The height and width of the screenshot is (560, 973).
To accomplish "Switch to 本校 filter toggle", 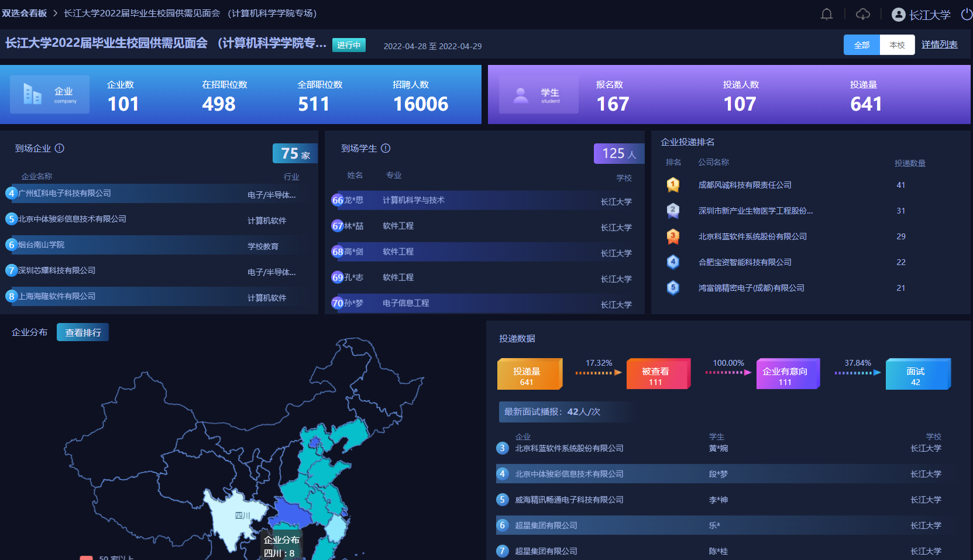I will click(897, 45).
